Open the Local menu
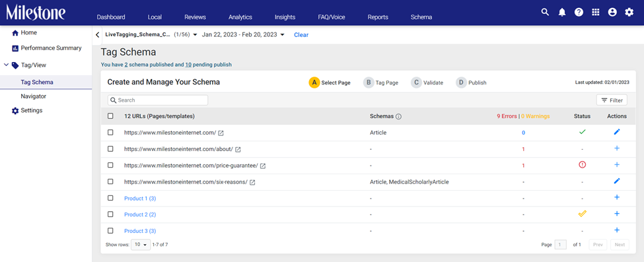644x262 pixels. click(155, 17)
